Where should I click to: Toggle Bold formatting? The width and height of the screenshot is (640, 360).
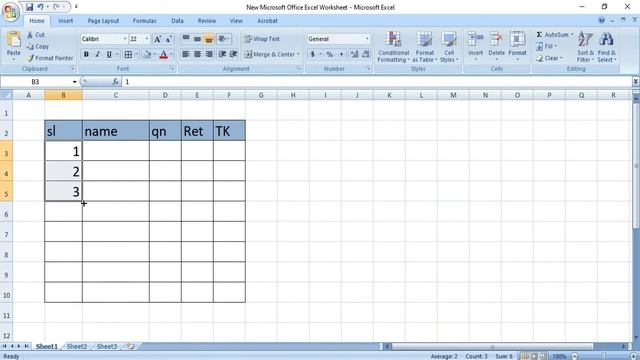click(86, 54)
